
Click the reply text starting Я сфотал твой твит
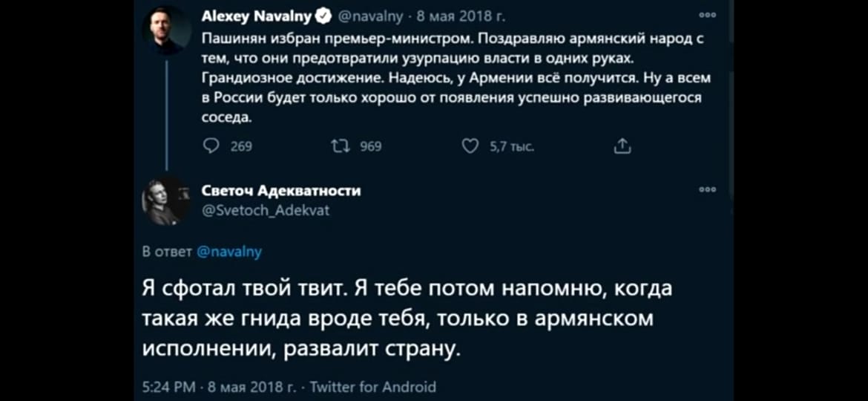(x=407, y=318)
